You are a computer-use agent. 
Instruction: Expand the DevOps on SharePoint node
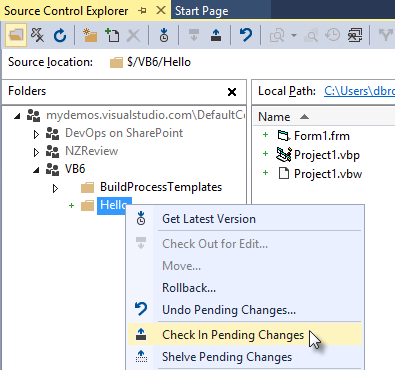click(x=36, y=134)
